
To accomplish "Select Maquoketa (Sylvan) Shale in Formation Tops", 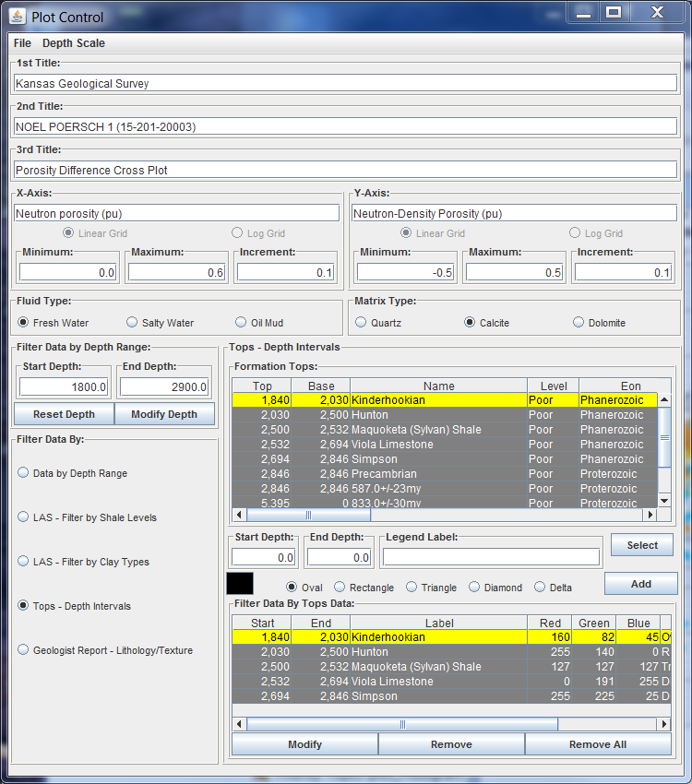I will point(445,430).
